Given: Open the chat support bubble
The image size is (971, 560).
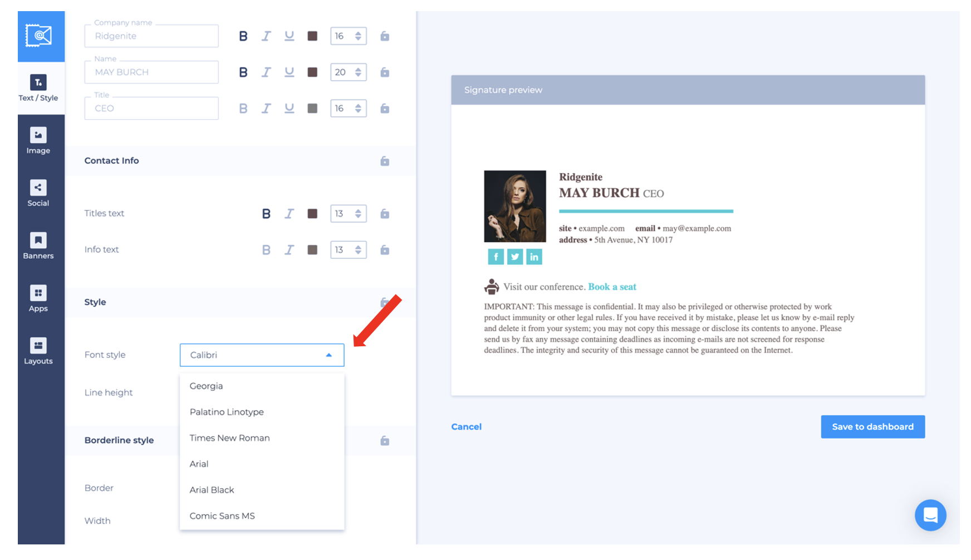Looking at the screenshot, I should click(x=930, y=515).
